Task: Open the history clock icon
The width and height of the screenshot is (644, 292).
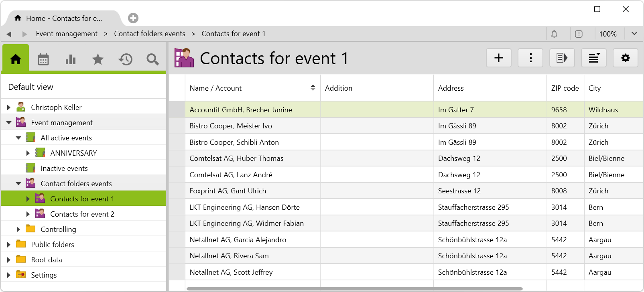Action: (125, 59)
